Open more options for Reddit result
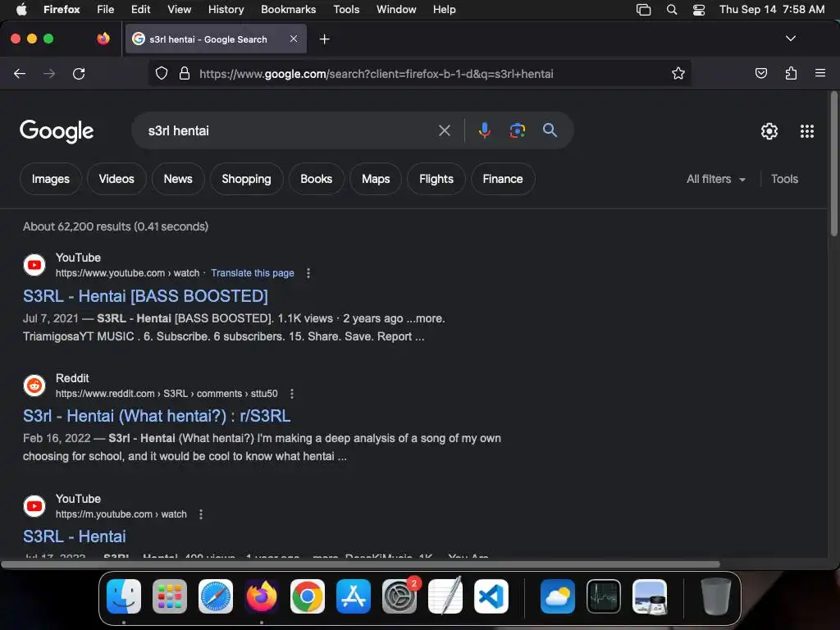The width and height of the screenshot is (840, 630). click(x=291, y=394)
